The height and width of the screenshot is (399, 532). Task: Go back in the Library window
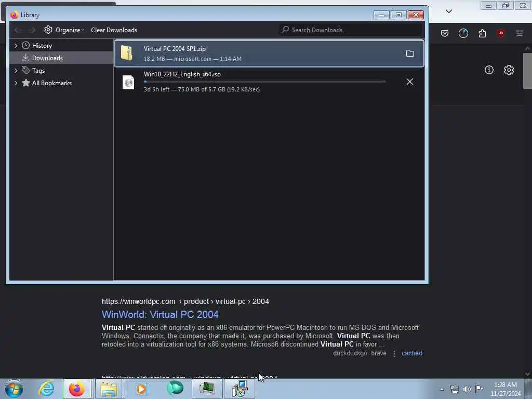tap(18, 30)
